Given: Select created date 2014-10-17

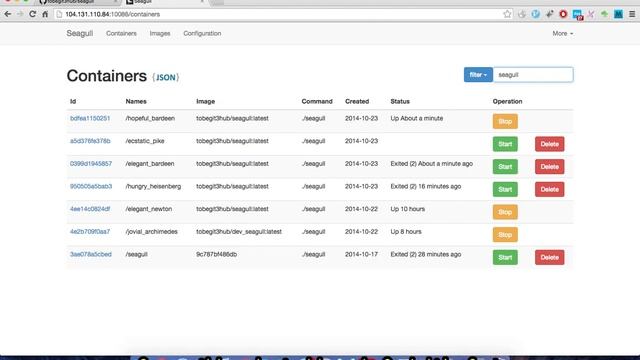Looking at the screenshot, I should 361,254.
